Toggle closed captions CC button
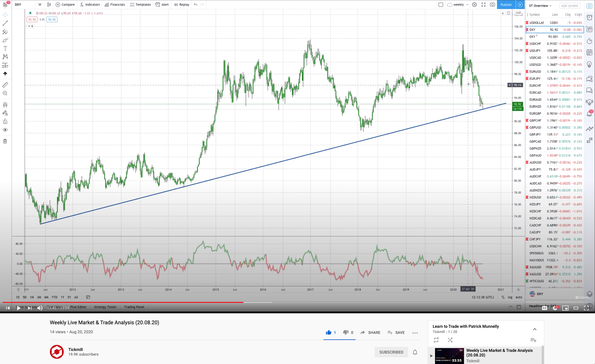595x364 pixels. point(545,308)
